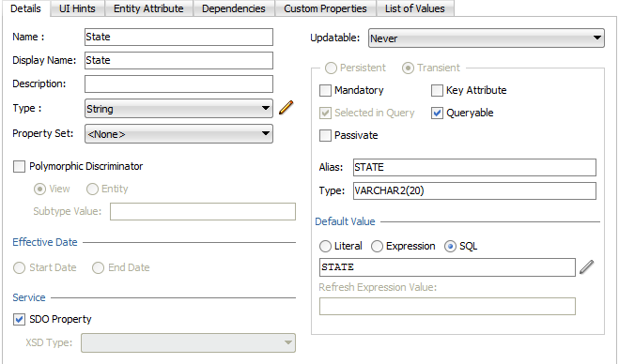
Task: Click the Service section heading
Action: [x=29, y=297]
